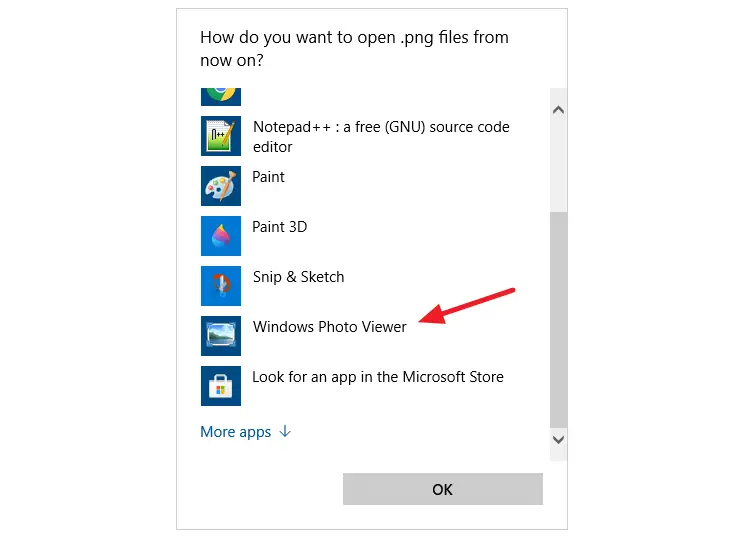This screenshot has height=542, width=749.
Task: Click the scrollbar down arrow
Action: 558,439
